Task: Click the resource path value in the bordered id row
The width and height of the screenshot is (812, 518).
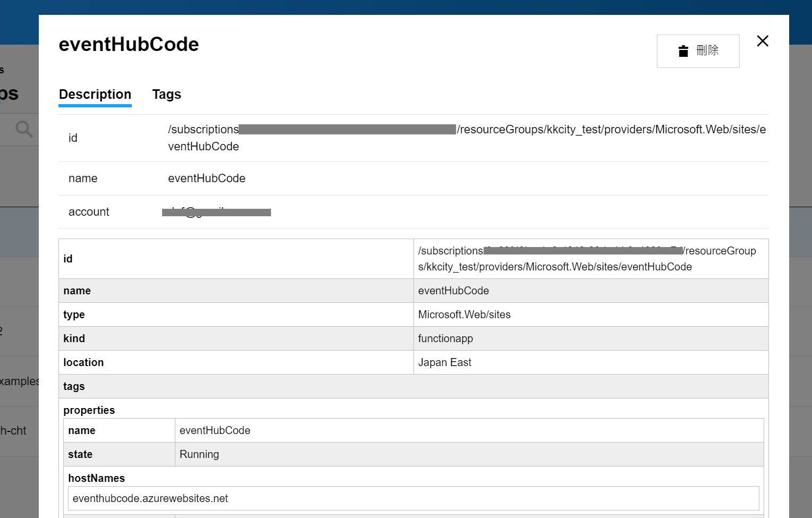Action: click(587, 259)
